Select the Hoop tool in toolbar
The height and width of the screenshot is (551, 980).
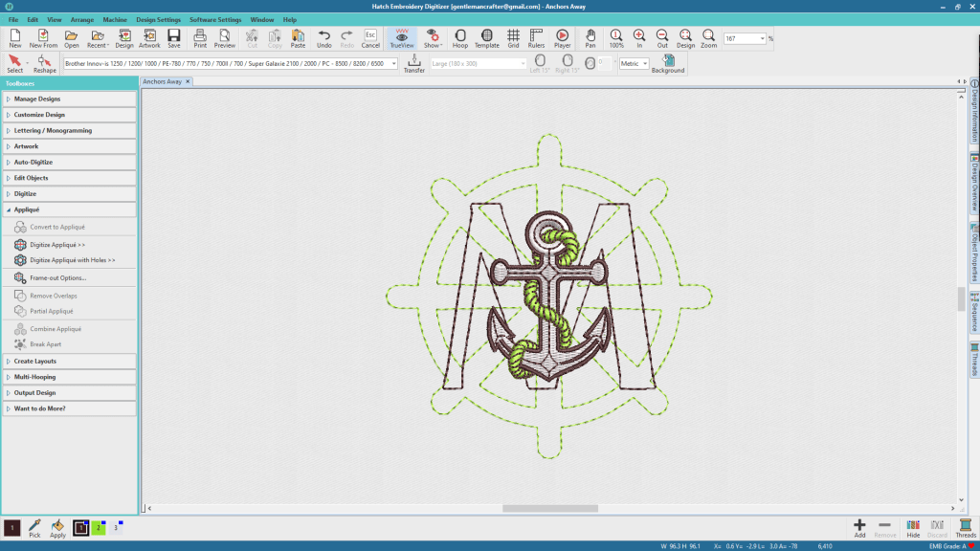(x=460, y=38)
